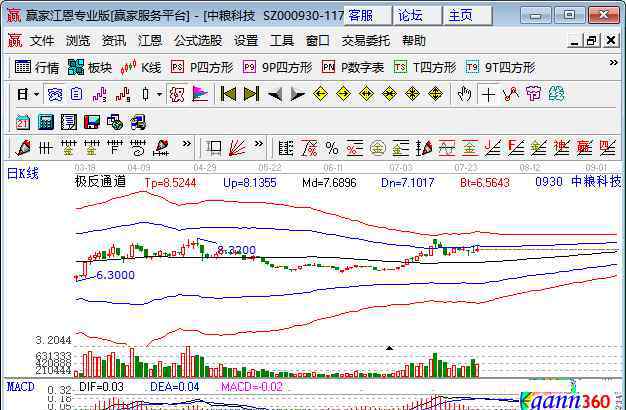Open the T四方形 tool
Image resolution: width=626 pixels, height=410 pixels.
point(425,67)
